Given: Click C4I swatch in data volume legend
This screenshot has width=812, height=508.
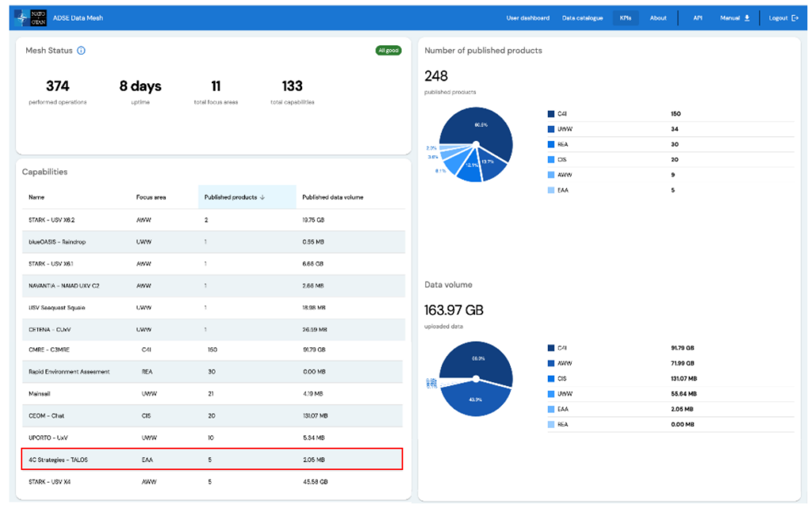Looking at the screenshot, I should tap(551, 348).
